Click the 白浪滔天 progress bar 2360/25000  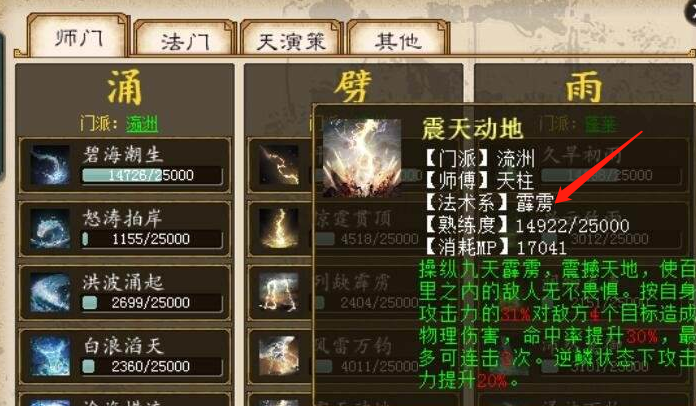pos(152,367)
